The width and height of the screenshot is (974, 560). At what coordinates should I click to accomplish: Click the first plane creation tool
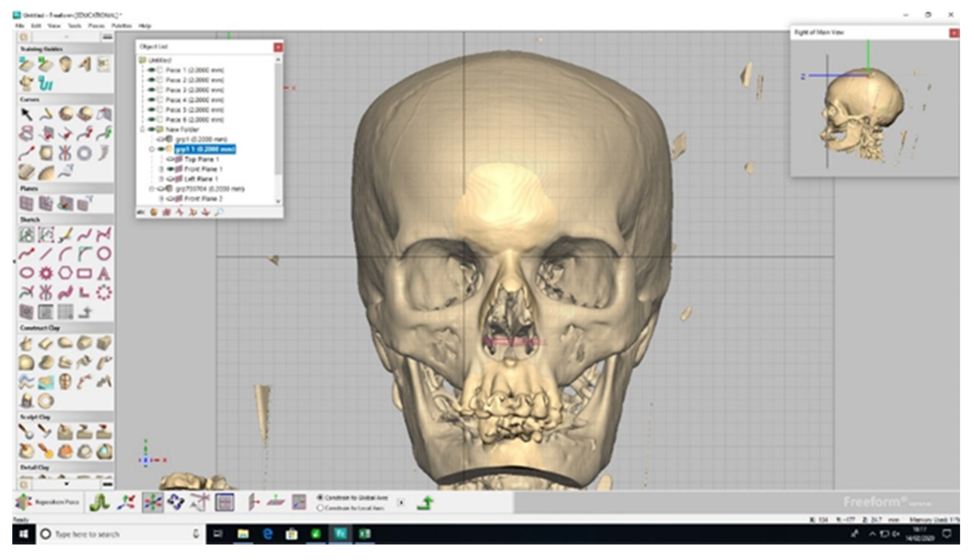click(x=26, y=203)
